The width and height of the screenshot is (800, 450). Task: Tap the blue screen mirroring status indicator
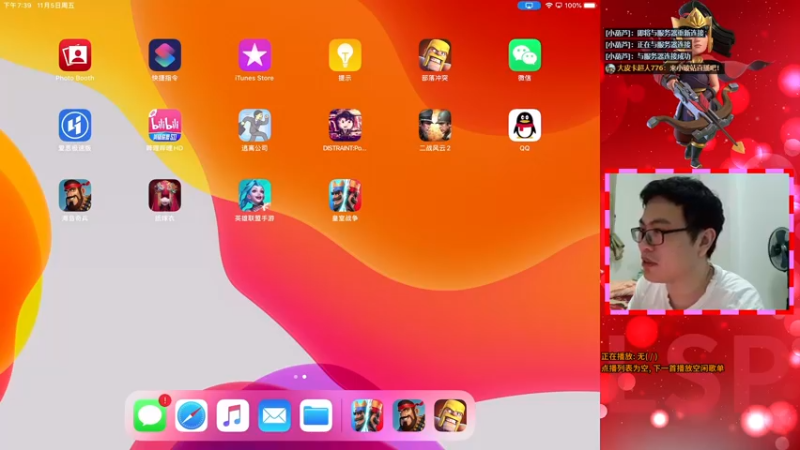529,5
